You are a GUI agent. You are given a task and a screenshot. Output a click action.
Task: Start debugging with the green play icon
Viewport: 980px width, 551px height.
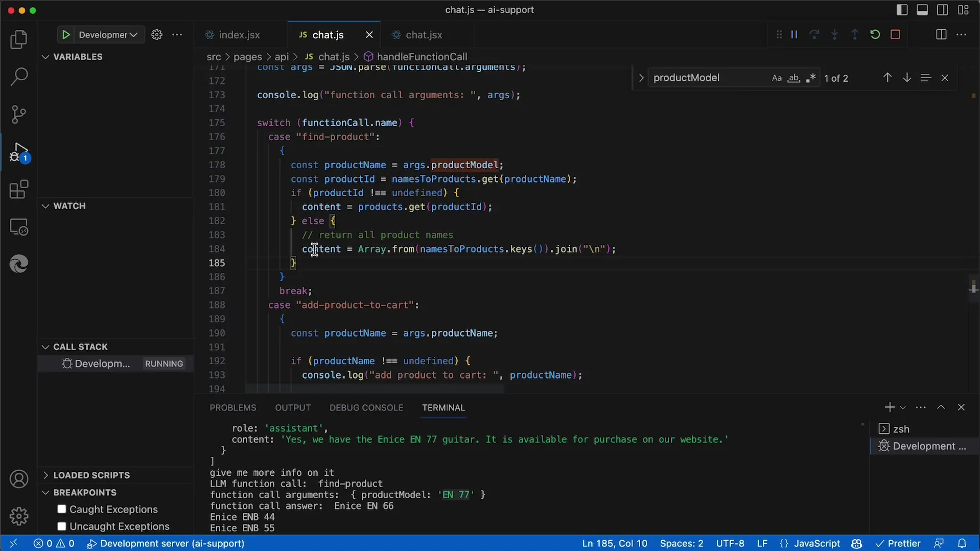coord(66,35)
